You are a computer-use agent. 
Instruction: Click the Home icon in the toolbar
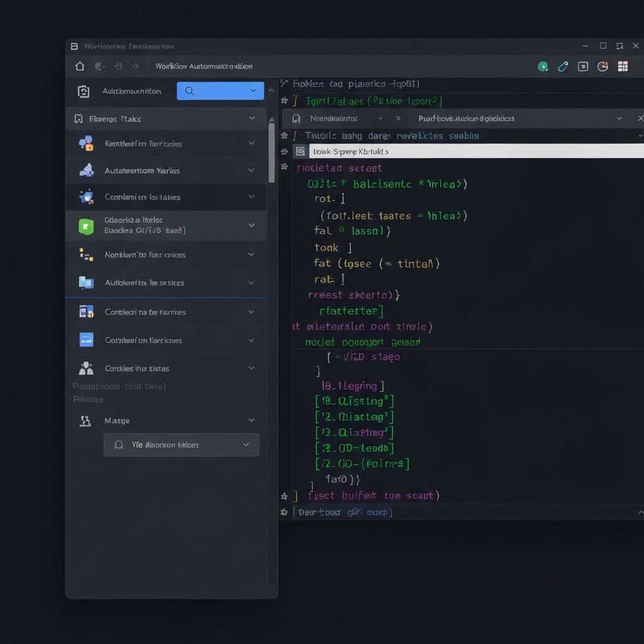tap(80, 65)
